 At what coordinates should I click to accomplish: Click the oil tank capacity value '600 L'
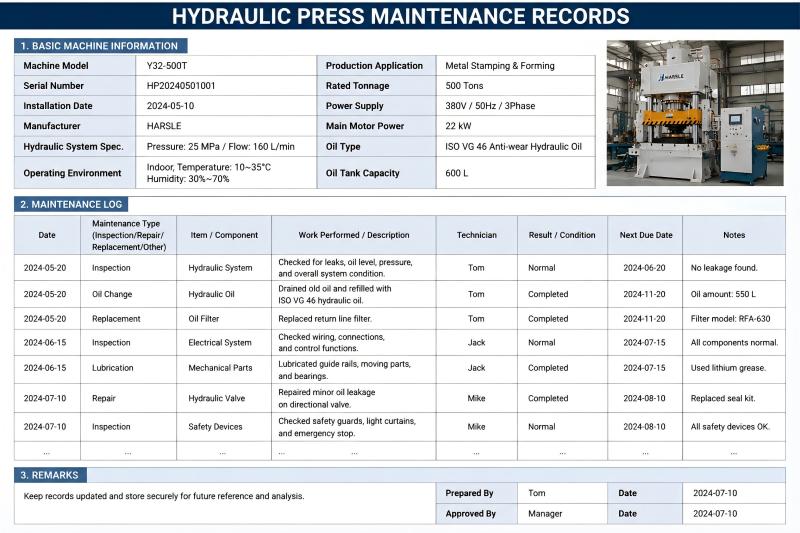[x=457, y=173]
